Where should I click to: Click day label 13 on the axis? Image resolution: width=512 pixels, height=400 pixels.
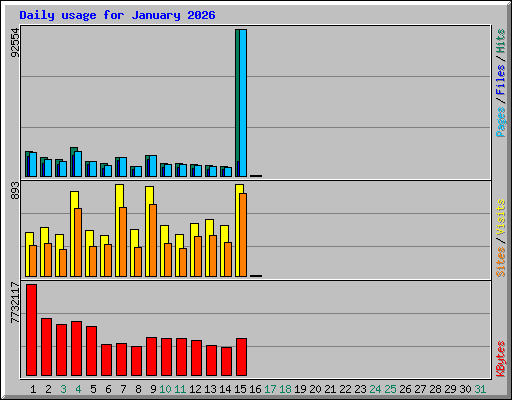coord(210,389)
